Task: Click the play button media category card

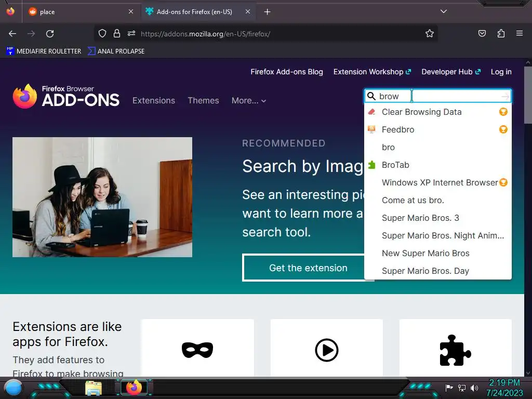Action: click(326, 349)
